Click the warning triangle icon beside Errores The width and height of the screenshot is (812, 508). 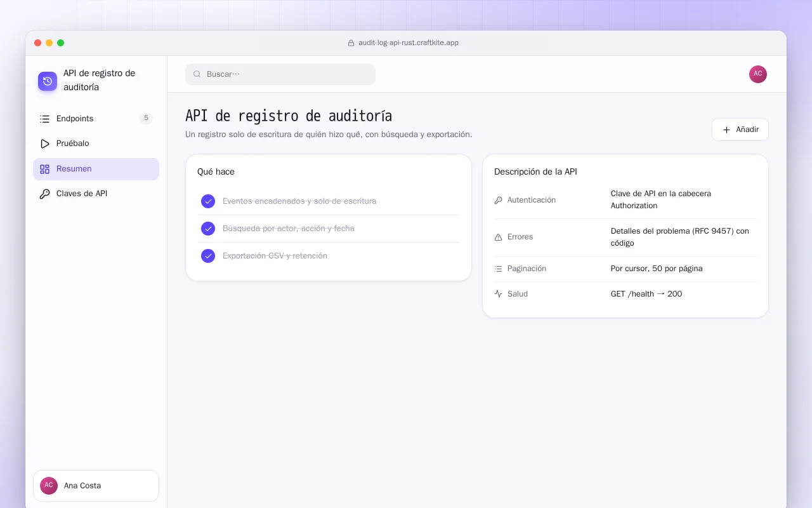(498, 237)
